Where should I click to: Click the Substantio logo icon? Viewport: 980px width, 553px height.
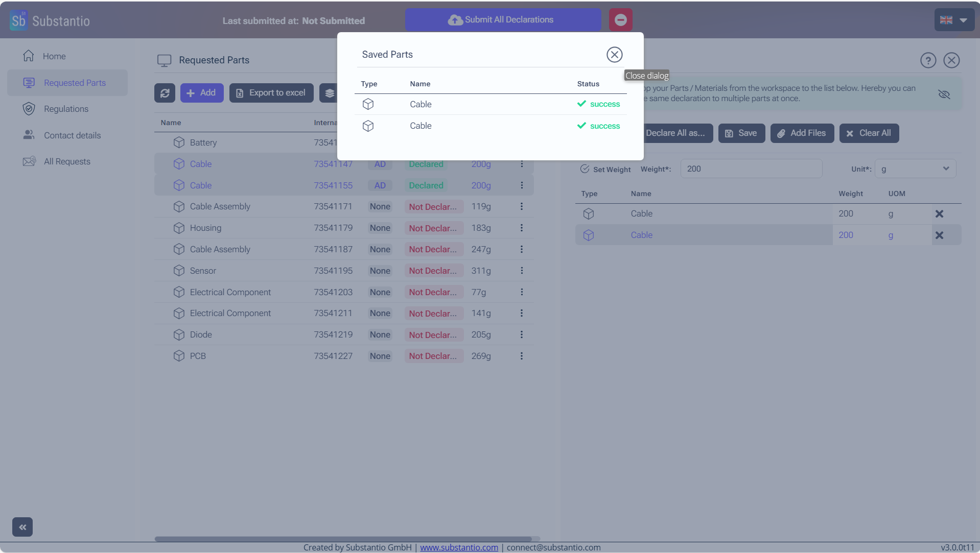click(x=19, y=20)
